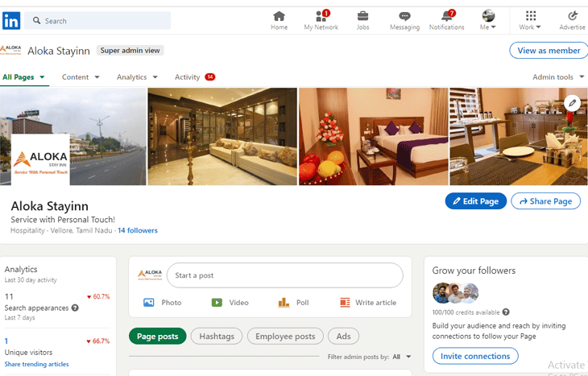Click the 60.7% decrease indicator
The image size is (588, 376).
pos(98,296)
